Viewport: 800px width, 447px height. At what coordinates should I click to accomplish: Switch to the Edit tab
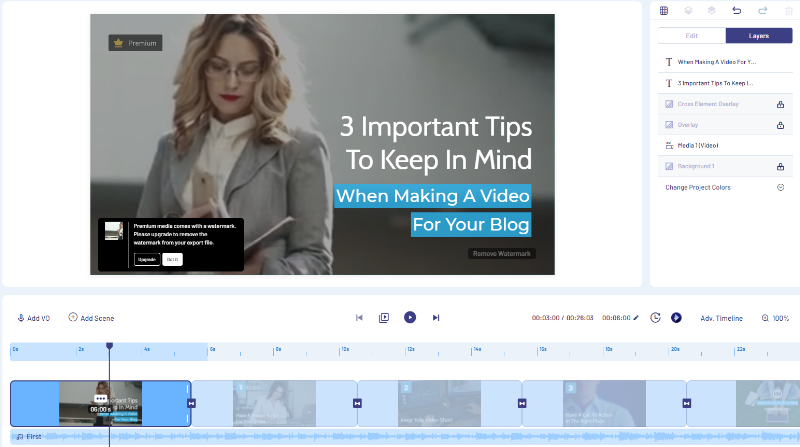(x=691, y=36)
